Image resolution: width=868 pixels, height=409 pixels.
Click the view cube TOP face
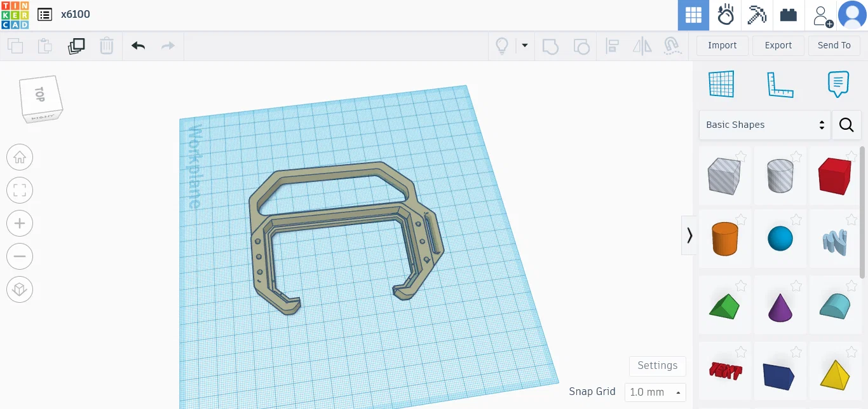(41, 94)
